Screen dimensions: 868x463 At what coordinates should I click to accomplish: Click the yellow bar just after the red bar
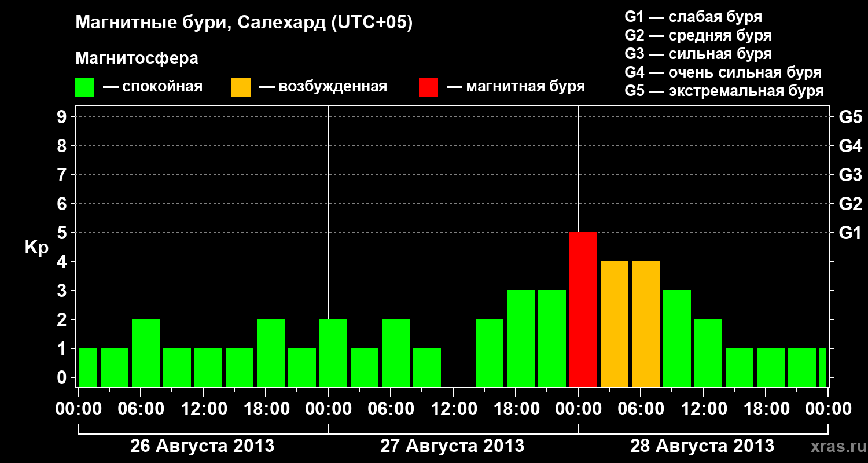coord(615,324)
